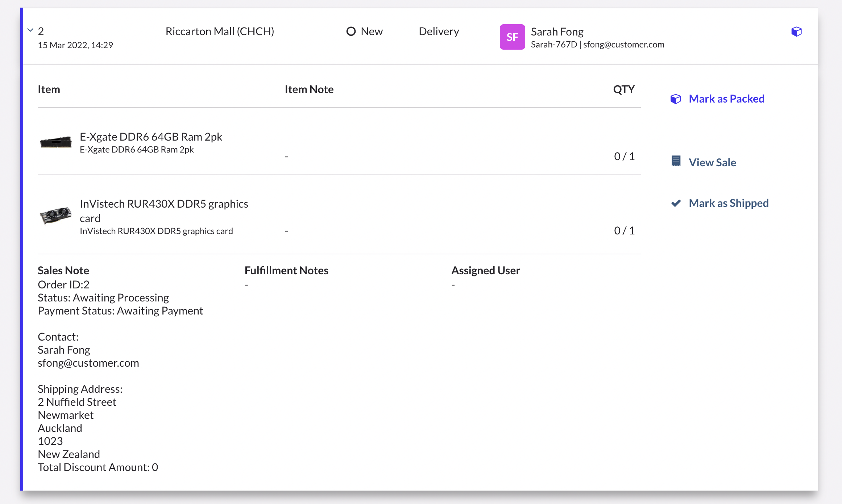This screenshot has width=842, height=504.
Task: Click the Riccarton Mall (CHCH) outlet text
Action: coord(220,32)
